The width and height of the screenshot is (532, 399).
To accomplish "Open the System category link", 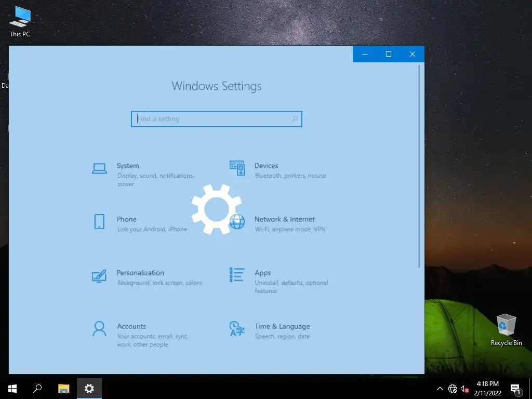I will pos(128,166).
